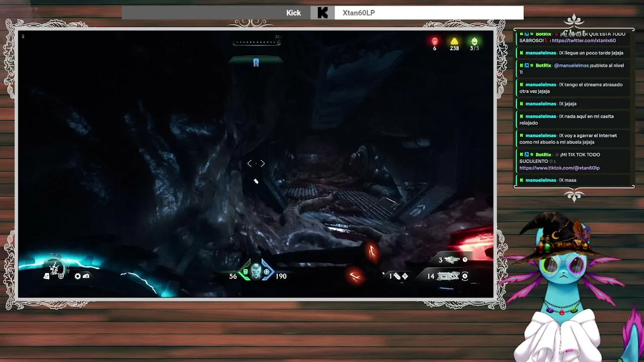Click the red skull counter icon

pos(435,41)
